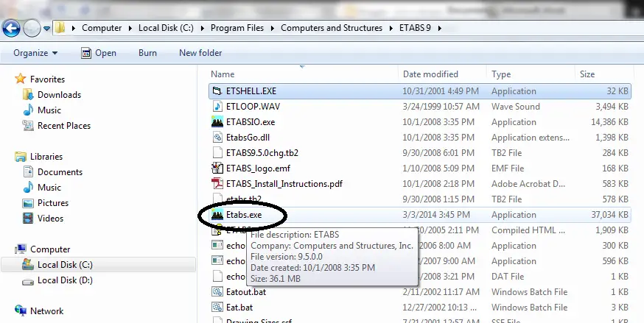644x323 pixels.
Task: Select Local Disk (C:) in navigation pane
Action: 65,265
